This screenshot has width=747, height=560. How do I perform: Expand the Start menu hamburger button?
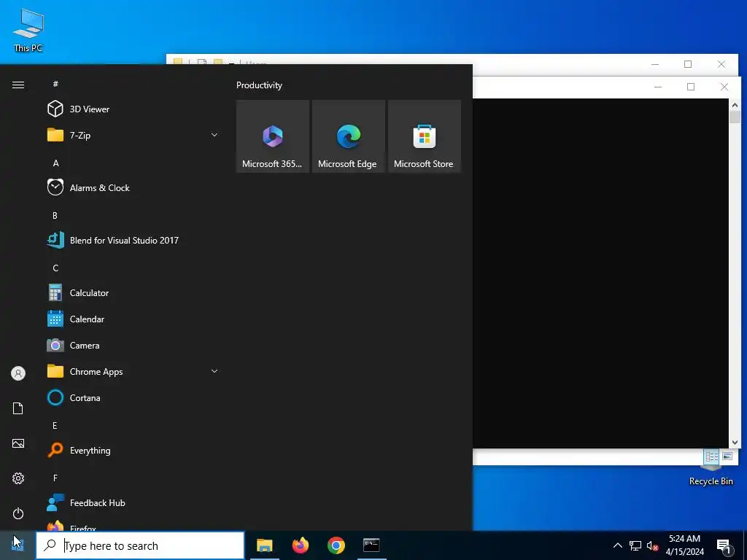tap(18, 85)
